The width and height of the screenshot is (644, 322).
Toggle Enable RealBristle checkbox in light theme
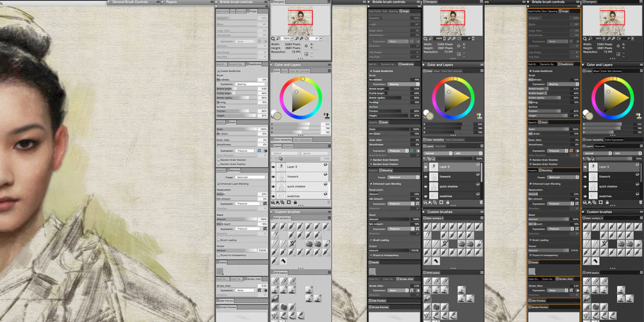[x=219, y=71]
